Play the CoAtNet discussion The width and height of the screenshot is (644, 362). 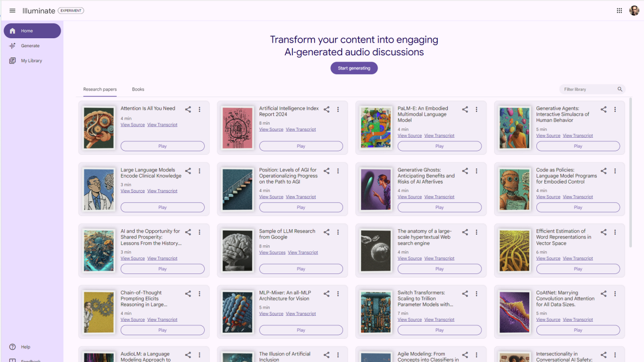pyautogui.click(x=578, y=330)
